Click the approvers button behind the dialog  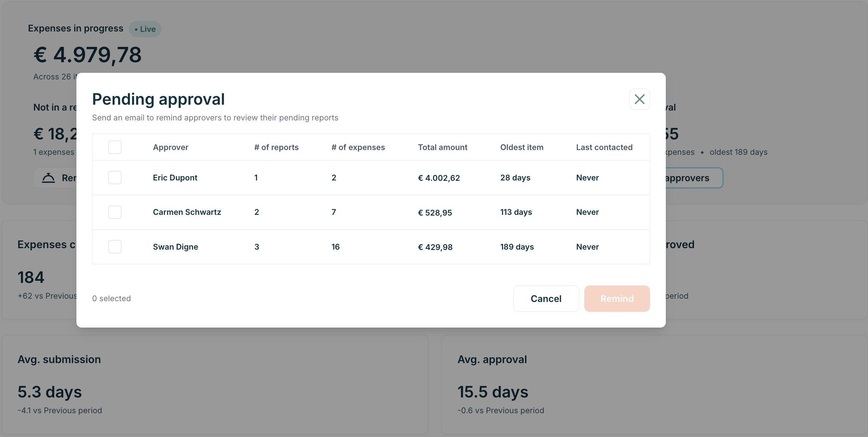pos(694,178)
